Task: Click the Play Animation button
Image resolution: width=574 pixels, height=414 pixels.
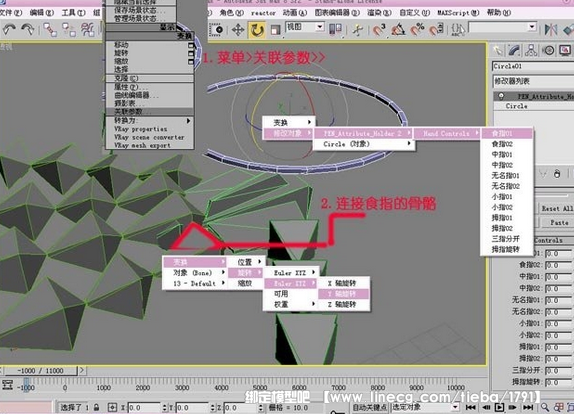Action: (499, 407)
